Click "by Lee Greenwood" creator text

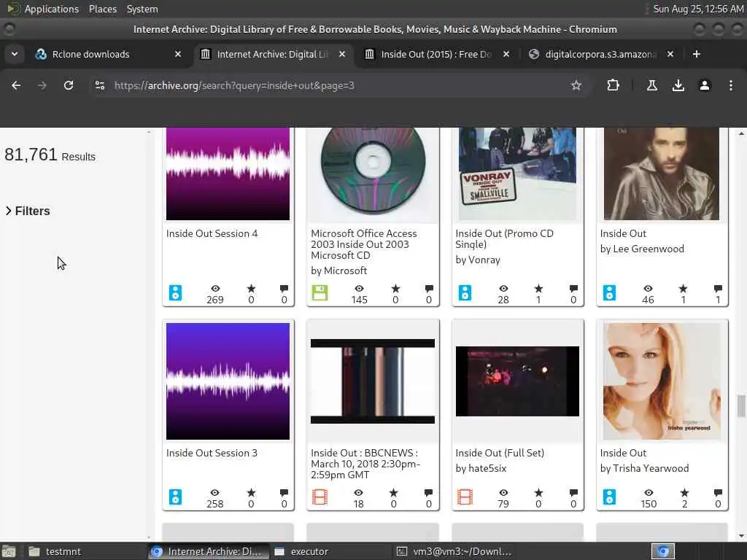click(x=642, y=249)
